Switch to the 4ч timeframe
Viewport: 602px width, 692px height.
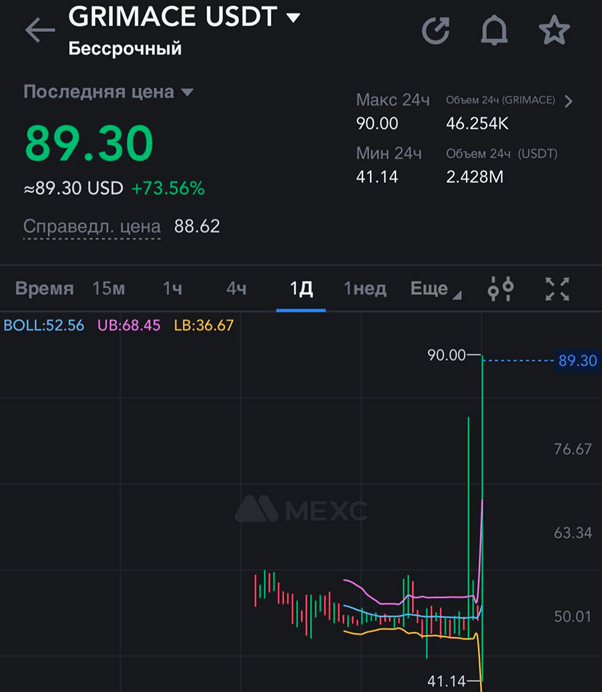[236, 288]
